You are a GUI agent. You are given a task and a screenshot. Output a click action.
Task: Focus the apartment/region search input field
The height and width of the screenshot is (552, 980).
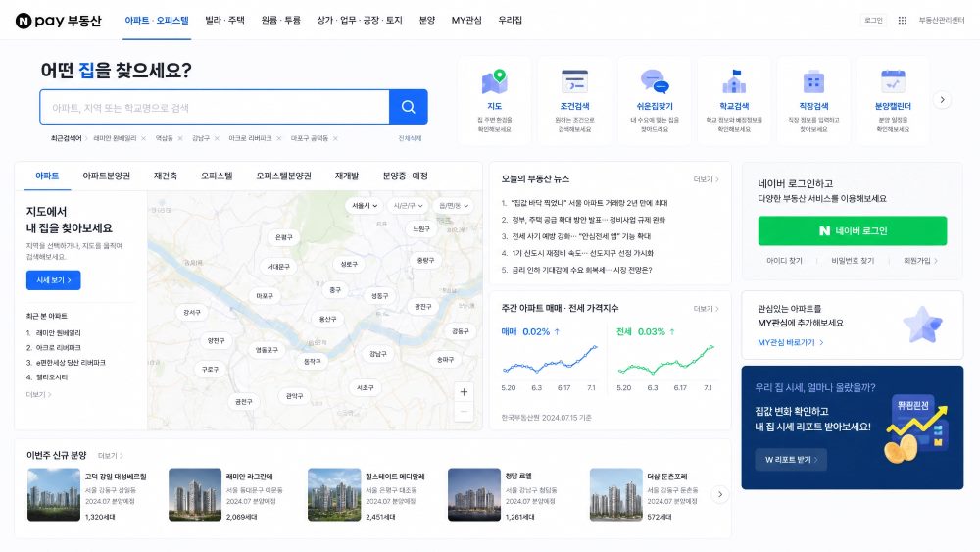215,107
